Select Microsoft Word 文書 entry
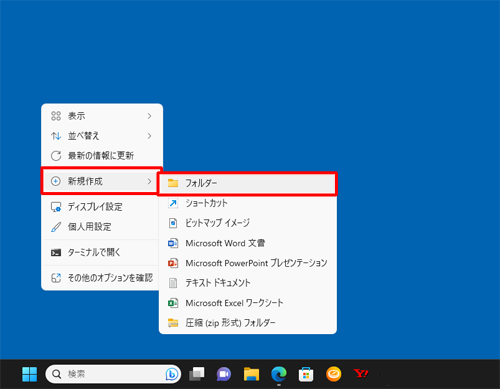This screenshot has width=500, height=389. (248, 243)
